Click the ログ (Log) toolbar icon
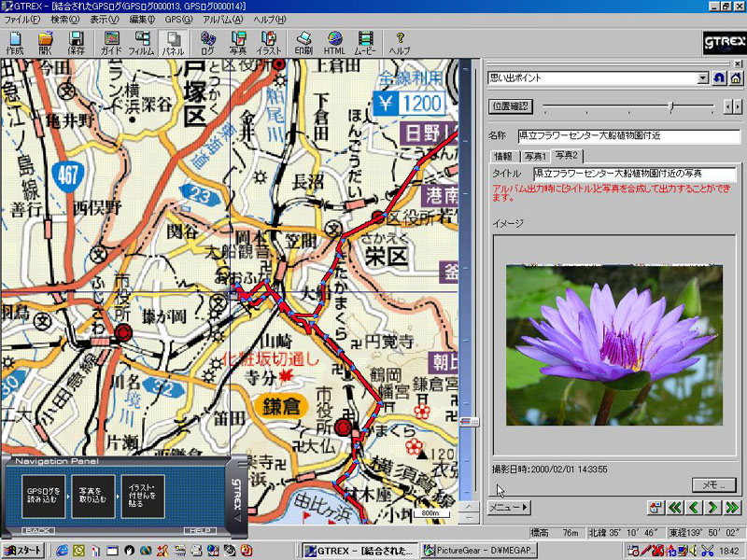Image resolution: width=747 pixels, height=560 pixels. coord(207,43)
